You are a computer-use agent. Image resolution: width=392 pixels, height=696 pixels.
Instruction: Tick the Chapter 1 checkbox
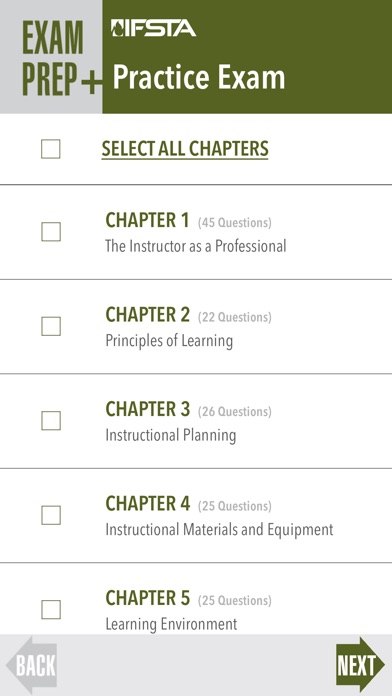(51, 232)
